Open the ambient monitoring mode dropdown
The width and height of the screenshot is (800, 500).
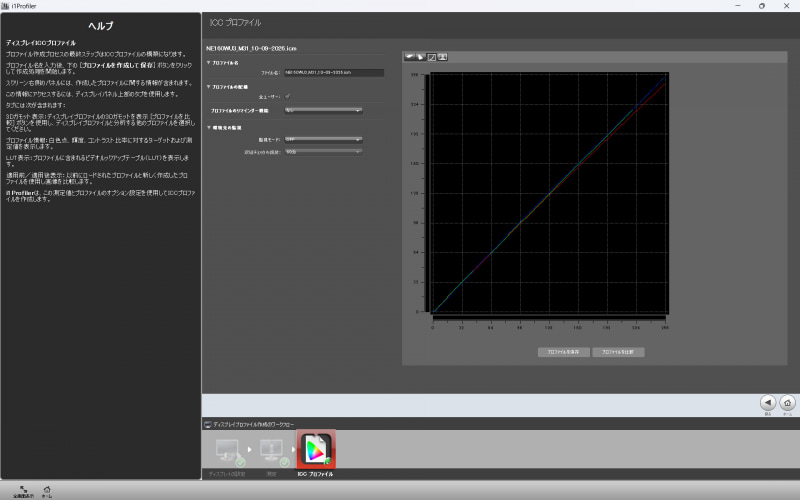pos(323,139)
